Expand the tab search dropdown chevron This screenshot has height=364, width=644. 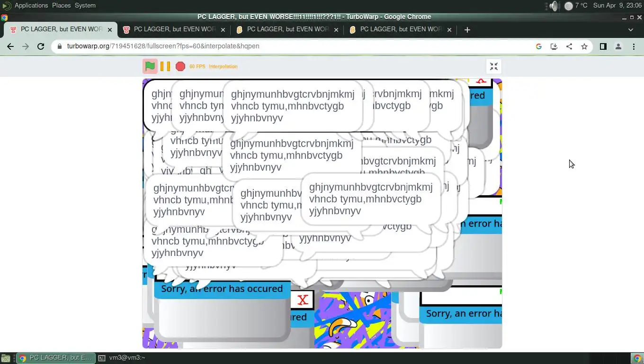[630, 29]
